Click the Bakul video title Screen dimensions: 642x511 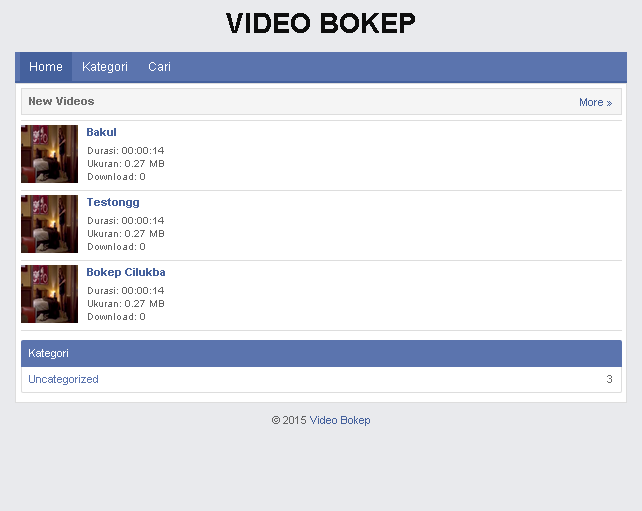click(x=101, y=132)
